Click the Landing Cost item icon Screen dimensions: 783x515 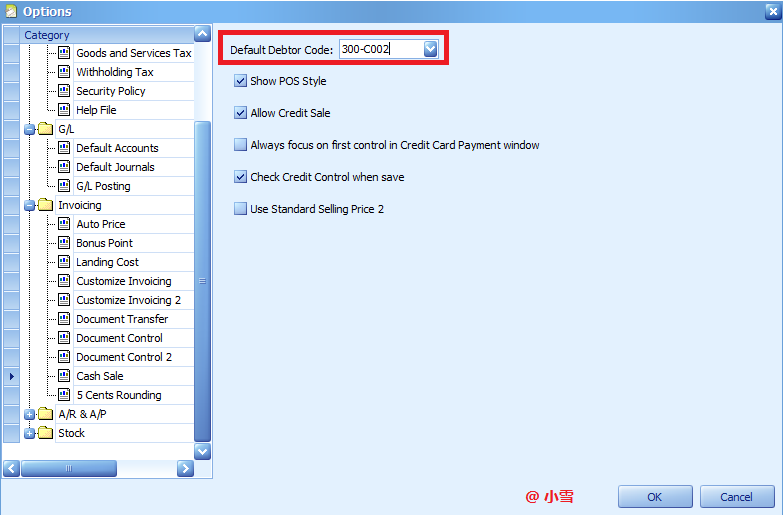[64, 261]
